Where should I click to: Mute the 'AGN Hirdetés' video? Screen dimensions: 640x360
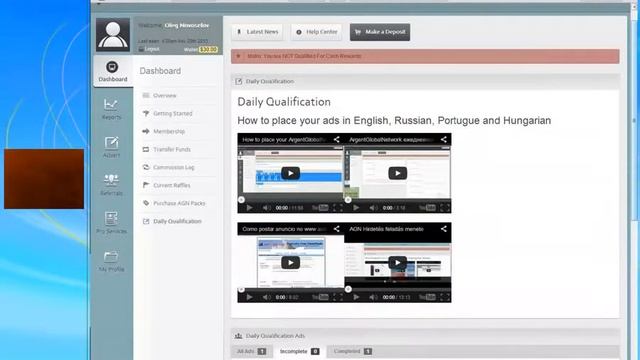coord(373,297)
